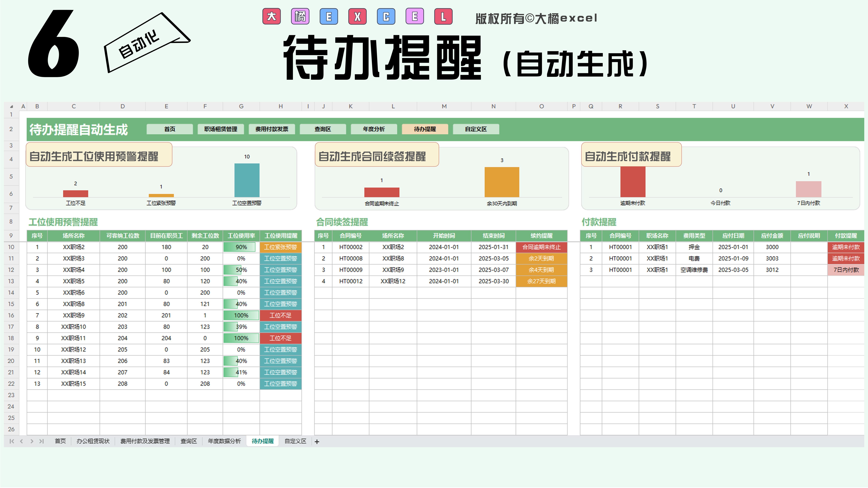Click the blue C logo tile
This screenshot has height=488, width=868.
[386, 16]
